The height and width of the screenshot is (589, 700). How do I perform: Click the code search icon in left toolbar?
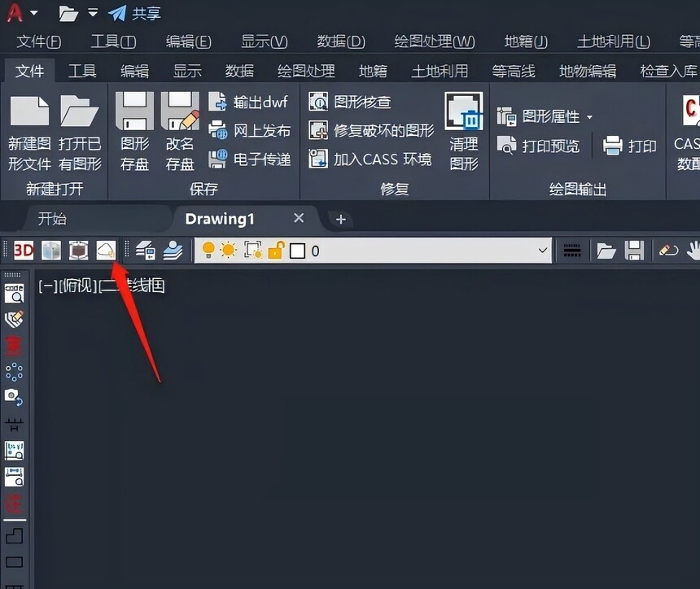[15, 293]
